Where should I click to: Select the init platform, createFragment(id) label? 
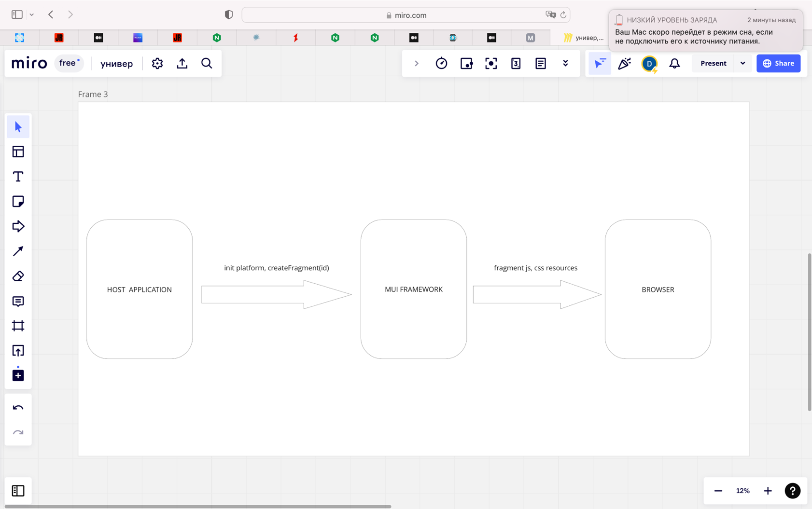(x=277, y=268)
